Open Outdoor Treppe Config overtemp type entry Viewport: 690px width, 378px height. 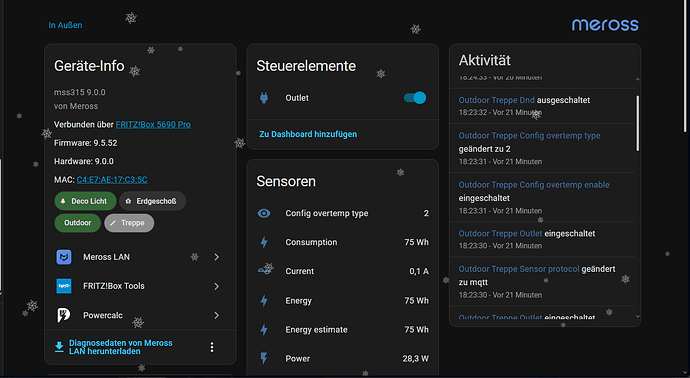coord(529,136)
